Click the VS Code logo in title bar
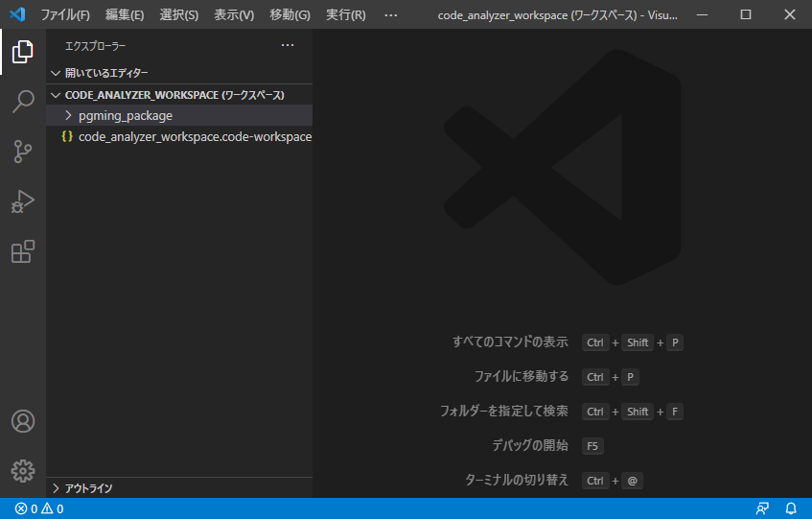This screenshot has height=519, width=812. tap(17, 14)
